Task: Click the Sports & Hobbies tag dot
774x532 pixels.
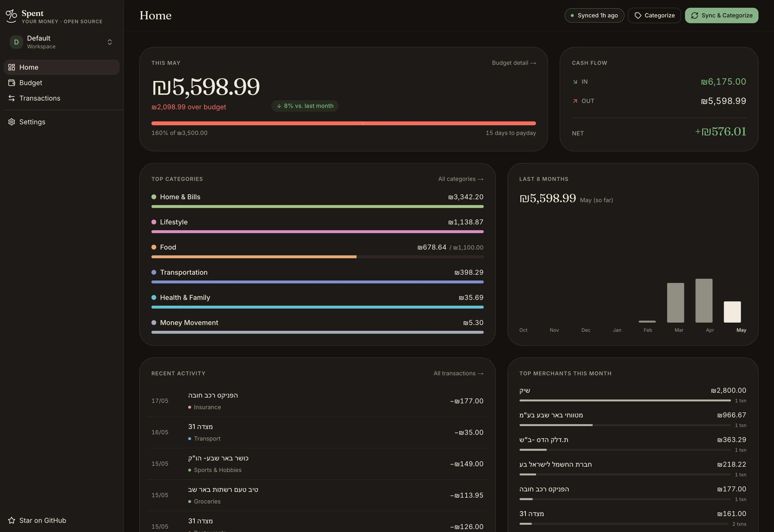Action: 190,470
